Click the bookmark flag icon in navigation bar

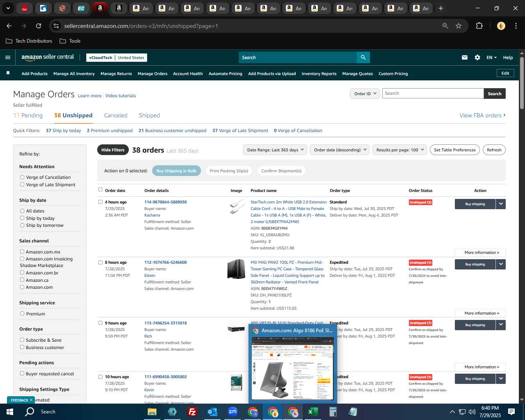[x=8, y=73]
